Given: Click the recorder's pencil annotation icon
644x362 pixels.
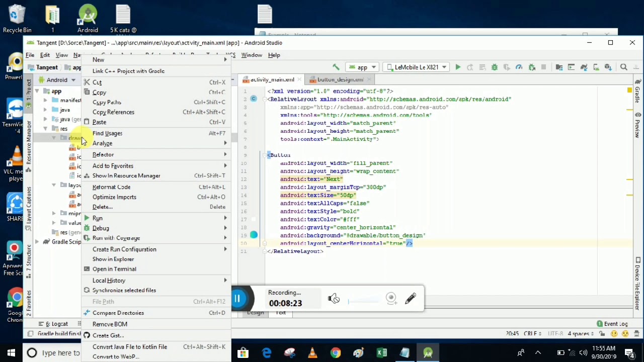Looking at the screenshot, I should click(x=411, y=298).
